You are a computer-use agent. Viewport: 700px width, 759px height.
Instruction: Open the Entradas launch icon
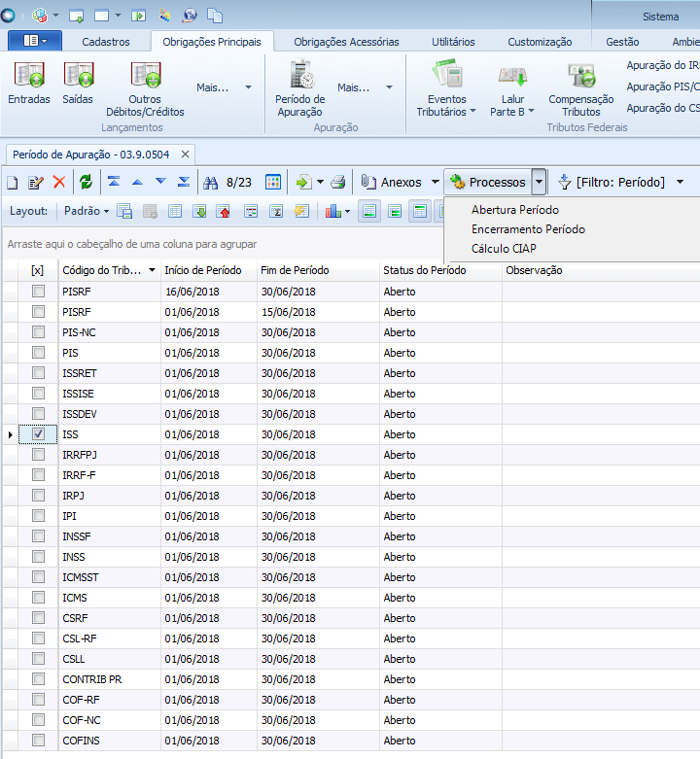[x=29, y=83]
